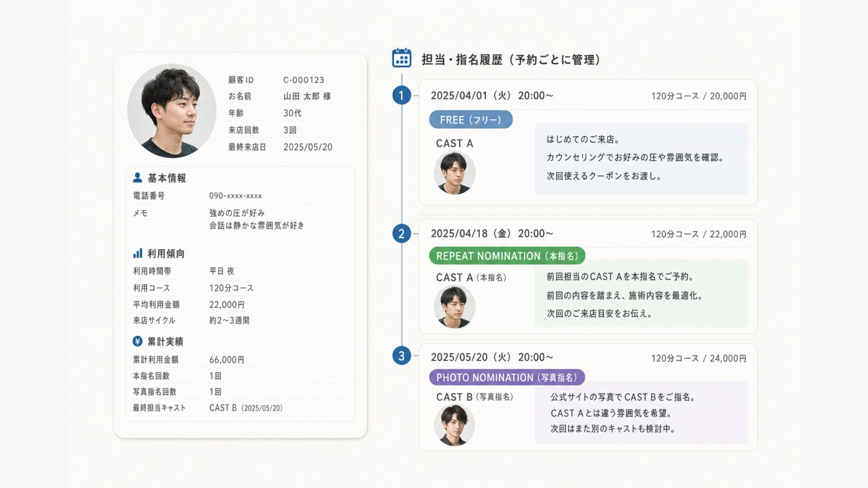Click the person icon next to 基本情報

pyautogui.click(x=137, y=177)
